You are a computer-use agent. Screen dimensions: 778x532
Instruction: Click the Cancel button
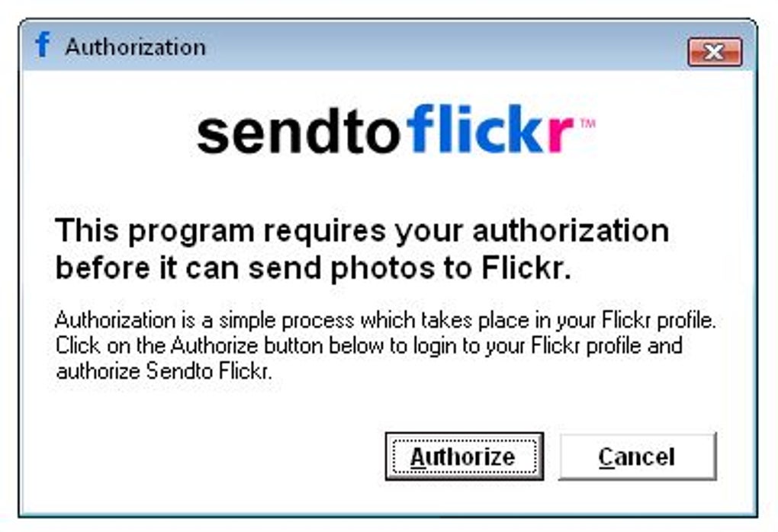pos(637,457)
